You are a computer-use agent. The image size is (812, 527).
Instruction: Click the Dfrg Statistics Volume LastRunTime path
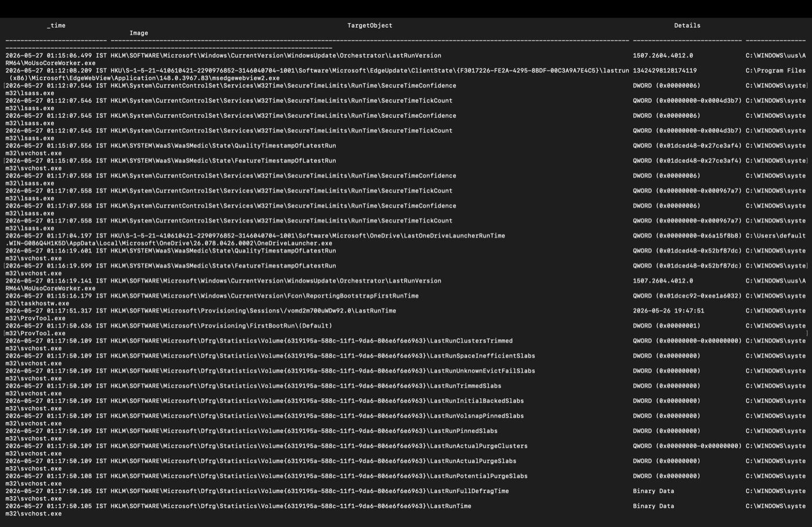click(x=291, y=507)
